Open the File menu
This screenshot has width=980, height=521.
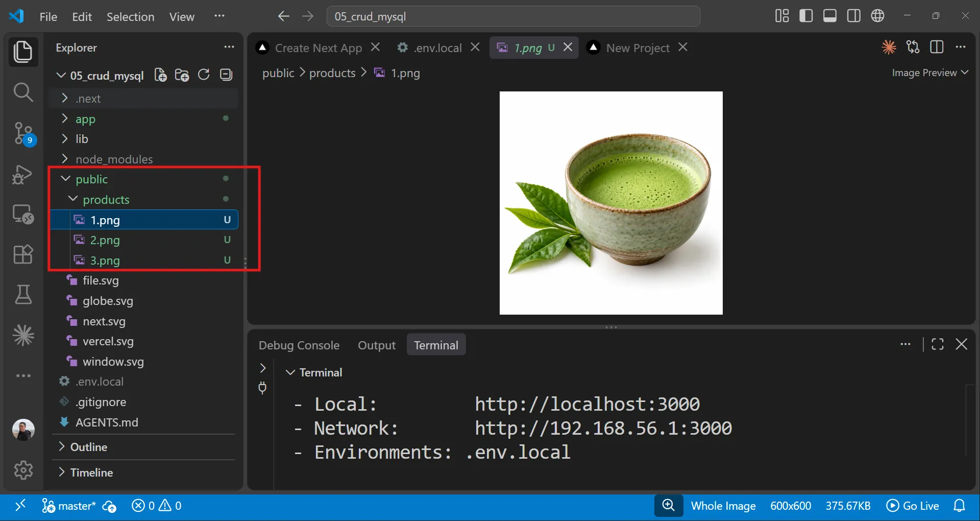click(48, 16)
